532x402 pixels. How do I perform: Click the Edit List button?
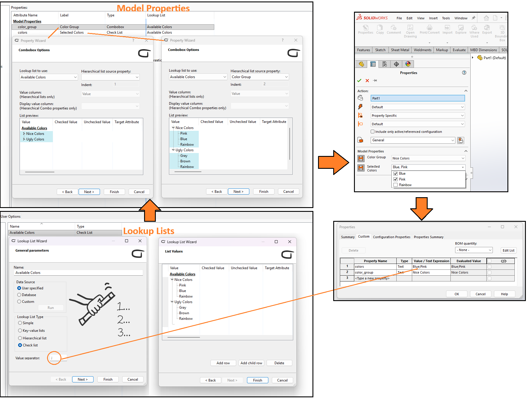[508, 250]
